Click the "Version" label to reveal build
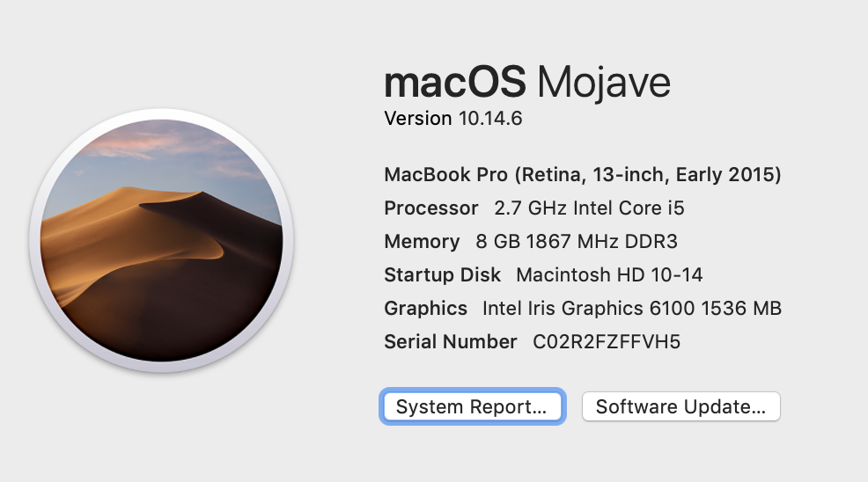Screen dimensions: 868x482 (x=418, y=118)
